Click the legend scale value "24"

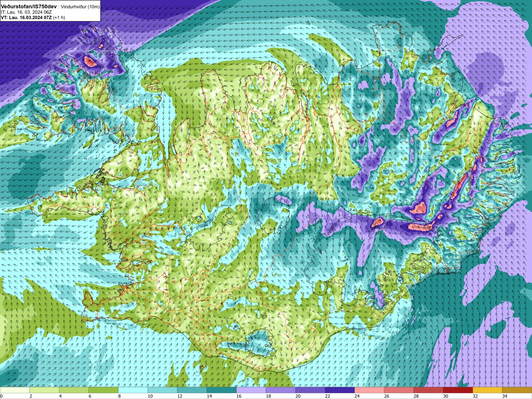pos(357,396)
